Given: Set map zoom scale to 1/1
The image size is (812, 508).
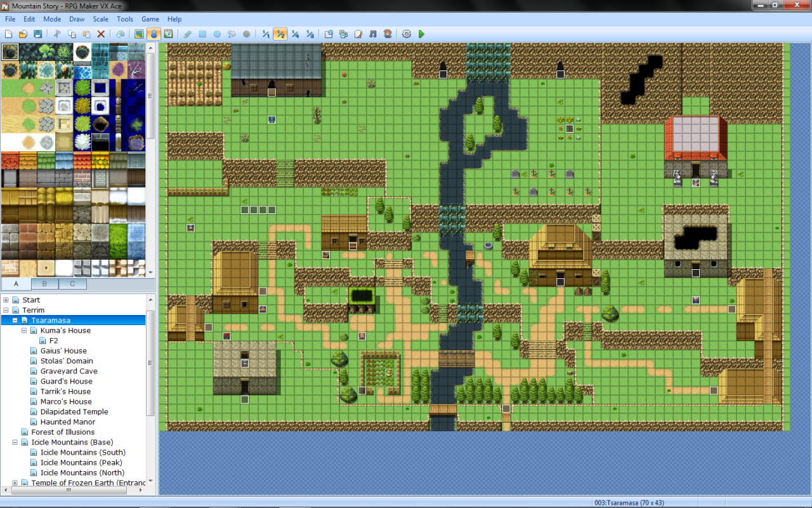Looking at the screenshot, I should (266, 34).
